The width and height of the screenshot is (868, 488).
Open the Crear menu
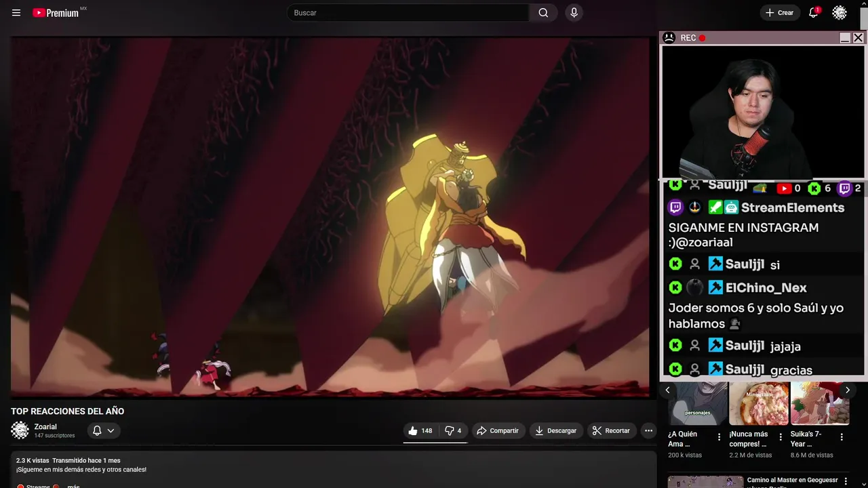[779, 13]
